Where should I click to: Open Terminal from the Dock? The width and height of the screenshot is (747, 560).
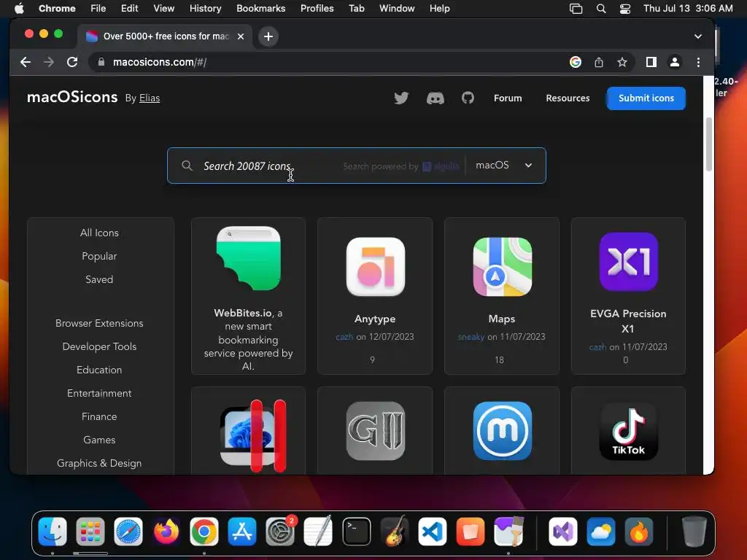tap(356, 531)
